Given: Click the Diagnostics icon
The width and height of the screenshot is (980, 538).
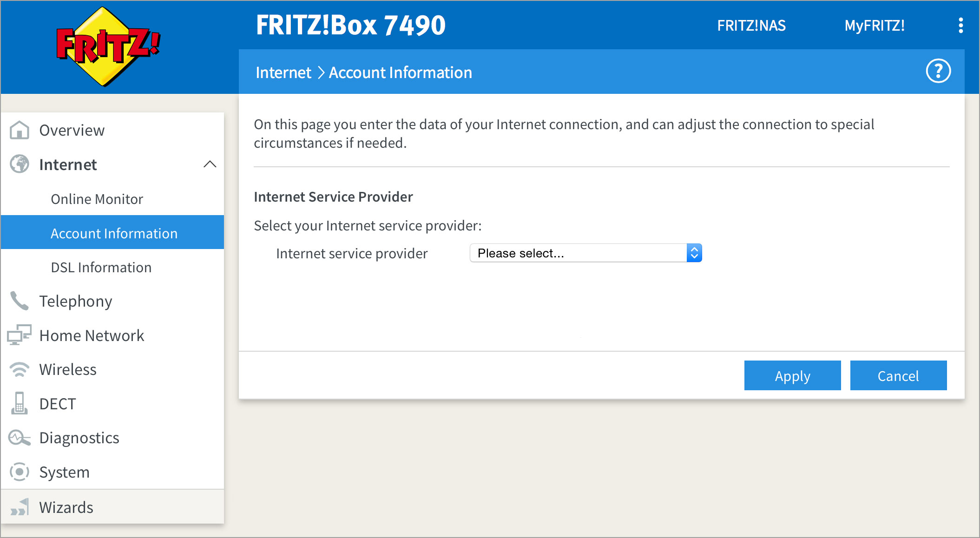Looking at the screenshot, I should 19,437.
